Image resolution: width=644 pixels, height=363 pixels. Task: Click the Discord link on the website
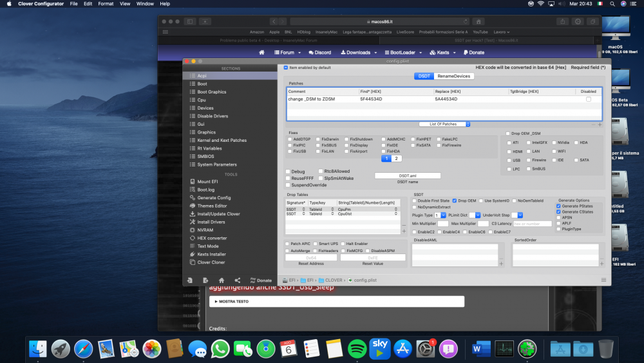[x=319, y=53]
